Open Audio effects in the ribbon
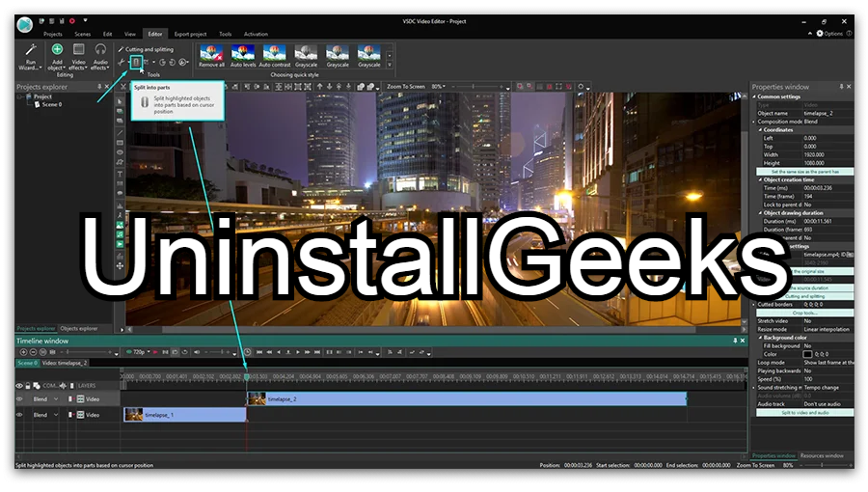This screenshot has width=868, height=492. [x=100, y=57]
